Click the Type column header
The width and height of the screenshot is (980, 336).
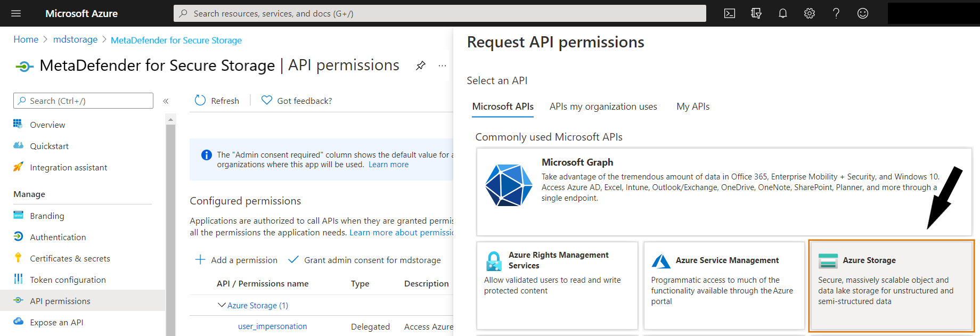[360, 284]
